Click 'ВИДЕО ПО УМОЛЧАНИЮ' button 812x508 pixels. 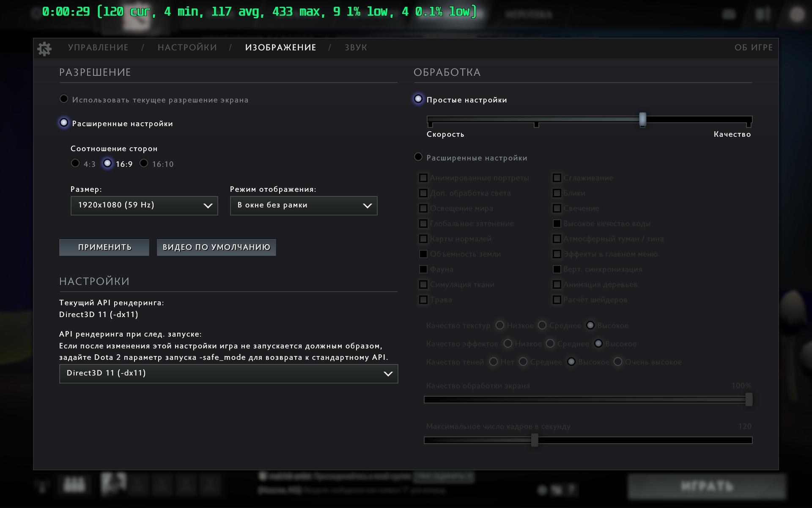click(216, 247)
